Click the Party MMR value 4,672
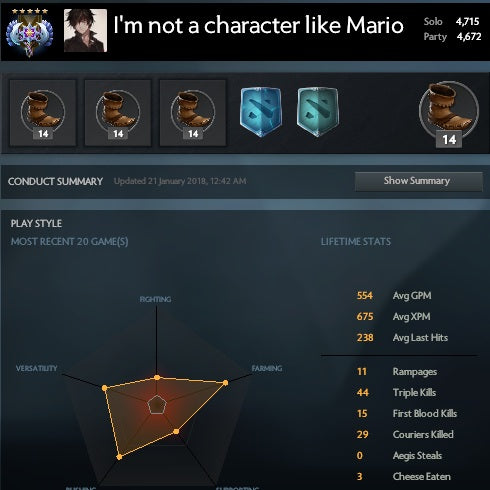Screen dimensions: 490x490 click(x=469, y=36)
